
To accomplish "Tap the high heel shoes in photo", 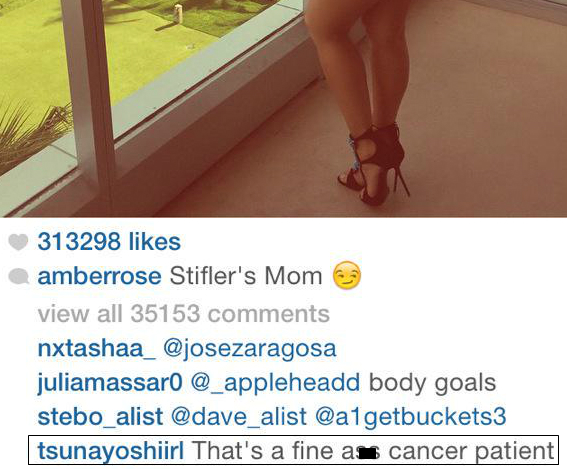I will point(373,164).
